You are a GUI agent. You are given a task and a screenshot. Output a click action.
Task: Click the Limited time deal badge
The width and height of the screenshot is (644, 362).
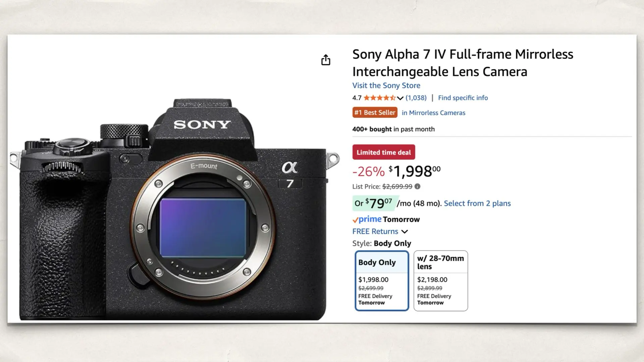pyautogui.click(x=383, y=152)
